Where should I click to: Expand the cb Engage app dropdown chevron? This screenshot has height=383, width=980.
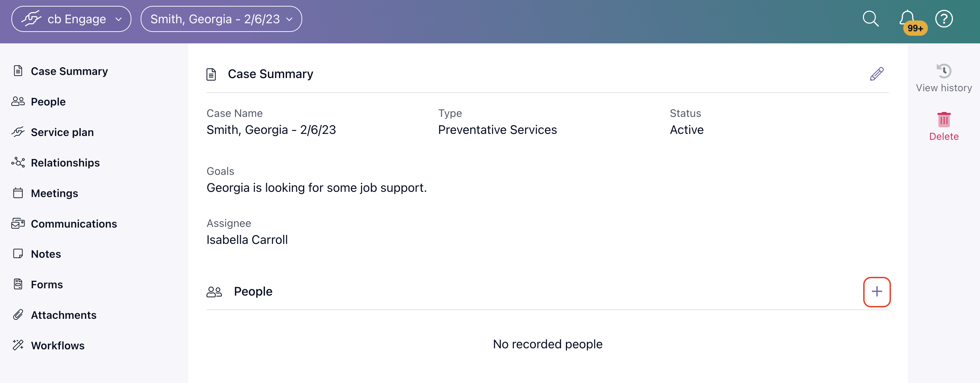click(118, 19)
